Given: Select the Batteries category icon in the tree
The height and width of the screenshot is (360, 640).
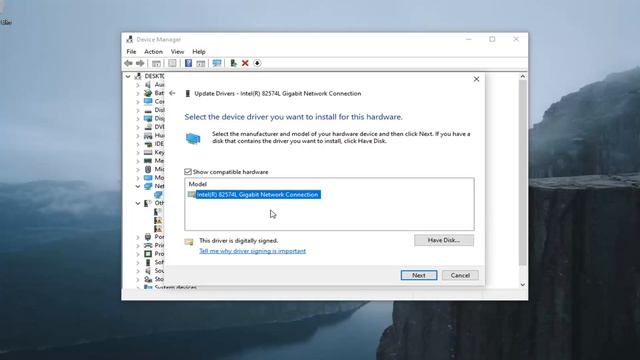Looking at the screenshot, I should [x=148, y=93].
